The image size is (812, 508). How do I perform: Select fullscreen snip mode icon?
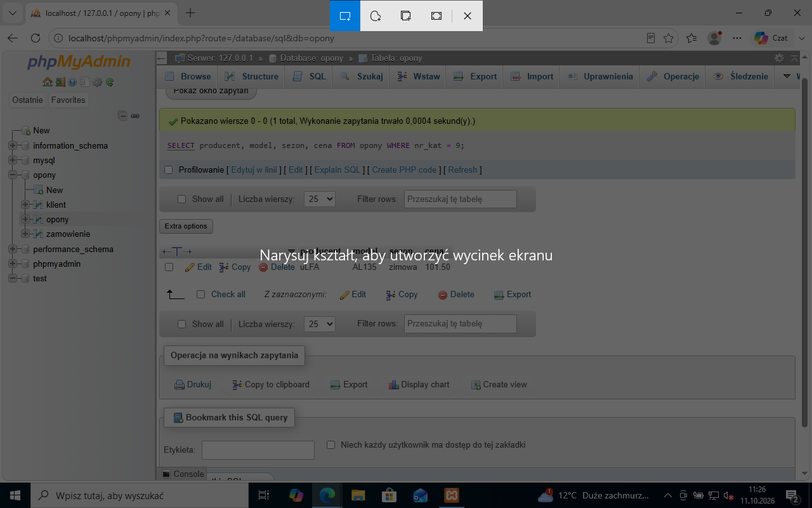point(436,16)
